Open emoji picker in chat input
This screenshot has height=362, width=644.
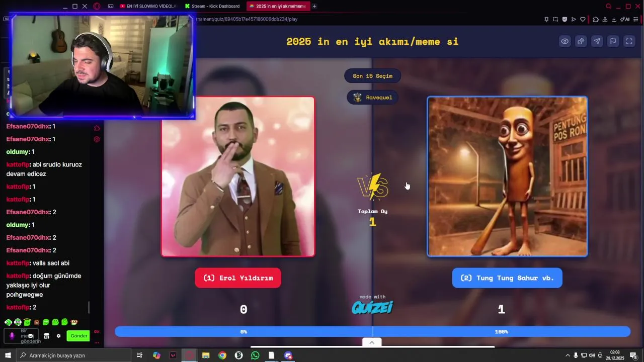(x=31, y=336)
